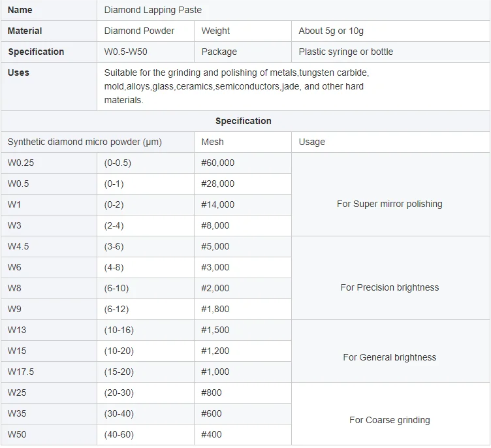Select the centered Specification section header
491x448 pixels.
pyautogui.click(x=244, y=121)
